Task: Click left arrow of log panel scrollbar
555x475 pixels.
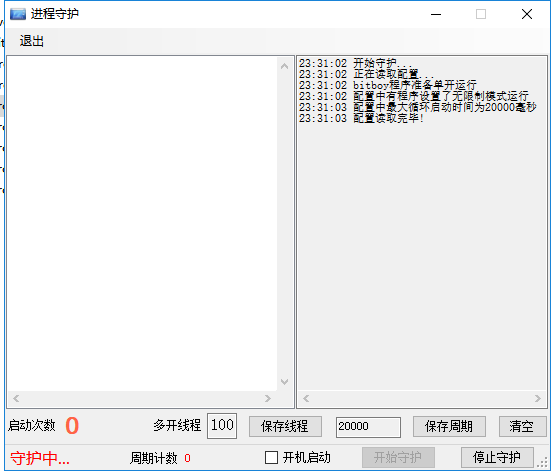Action: coord(306,399)
